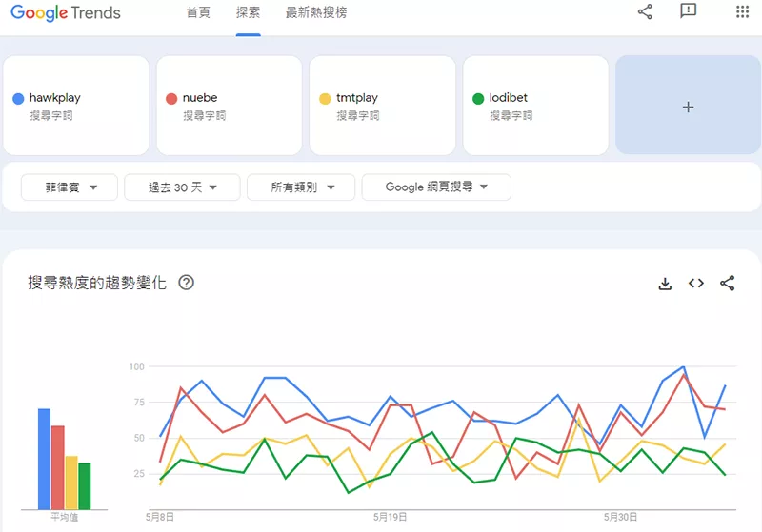The image size is (762, 532).
Task: Click the chart share icon
Action: point(727,283)
